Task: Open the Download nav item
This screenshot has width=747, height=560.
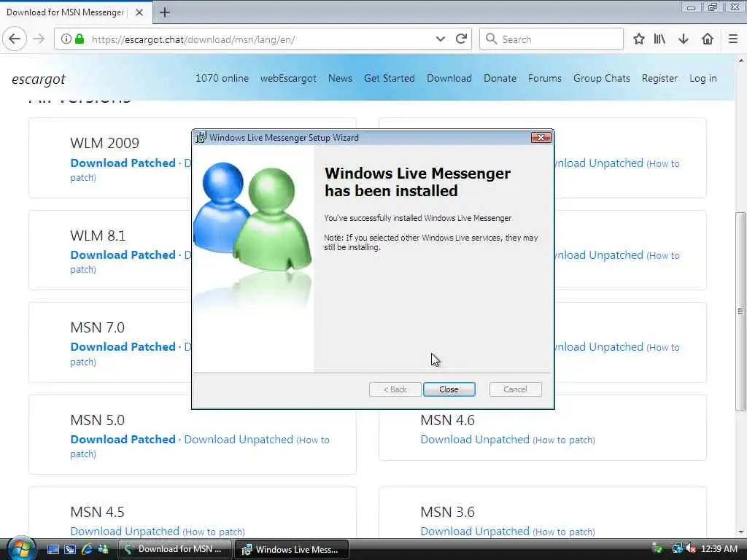Action: (449, 78)
